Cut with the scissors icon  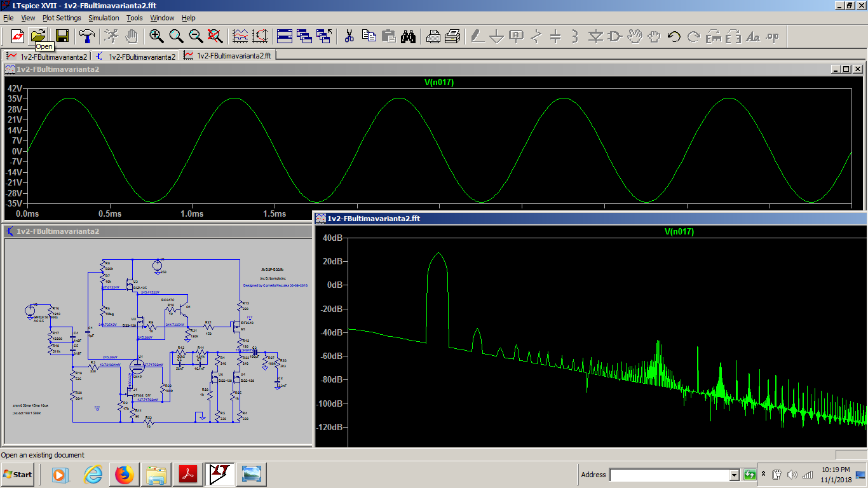[x=349, y=36]
